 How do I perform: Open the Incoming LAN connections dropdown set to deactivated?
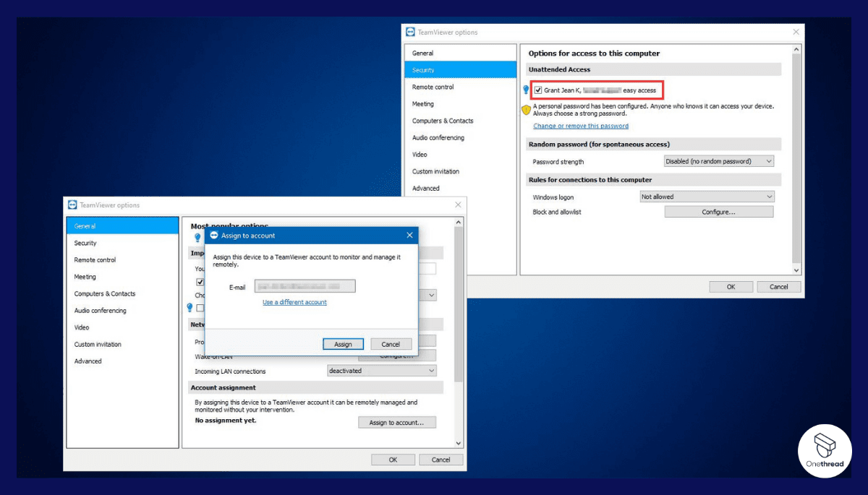[x=382, y=371]
